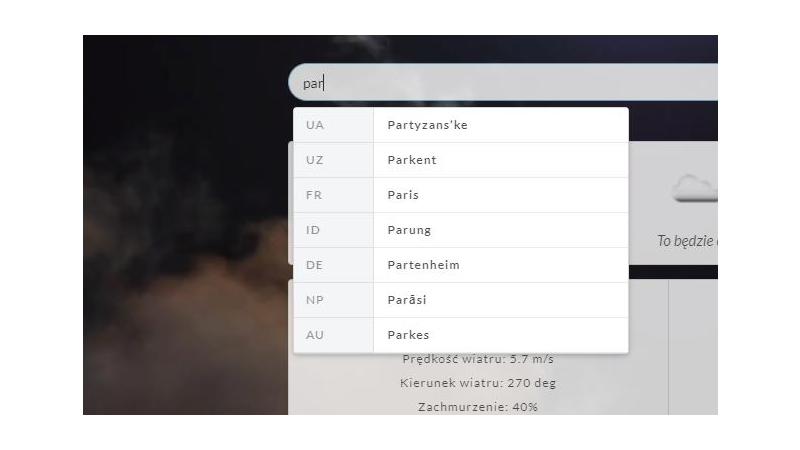This screenshot has width=800, height=450.
Task: Click the AU country code cell
Action: tap(334, 335)
